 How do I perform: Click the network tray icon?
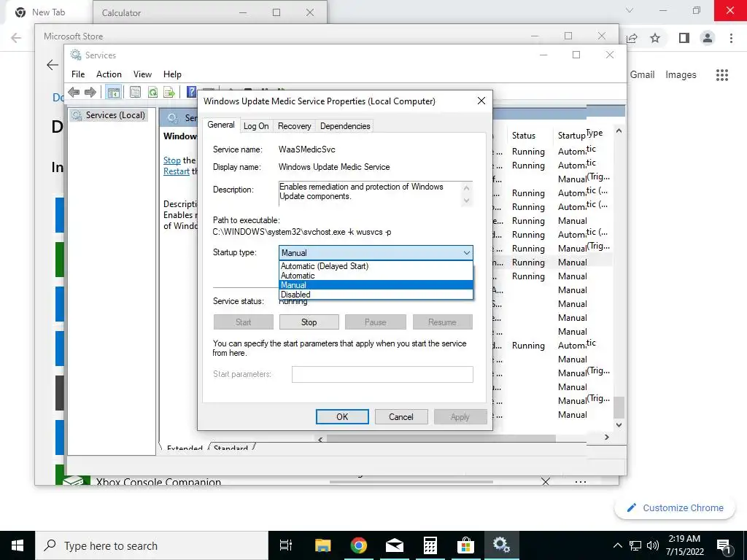pyautogui.click(x=635, y=545)
